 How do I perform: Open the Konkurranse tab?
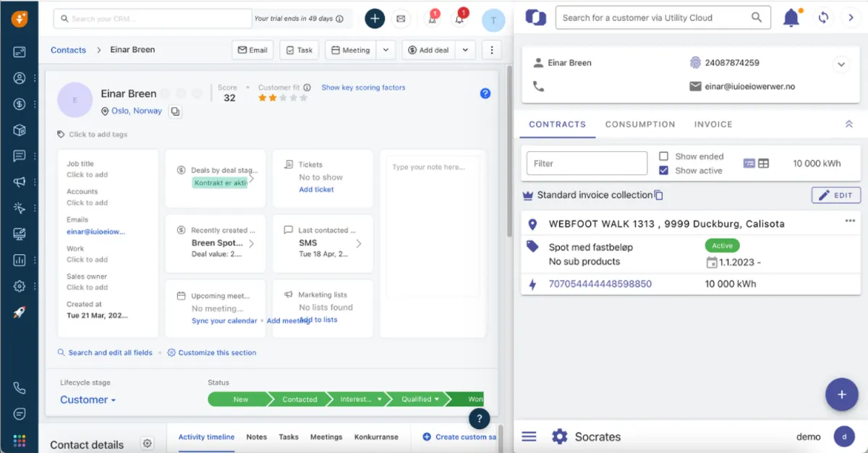376,437
